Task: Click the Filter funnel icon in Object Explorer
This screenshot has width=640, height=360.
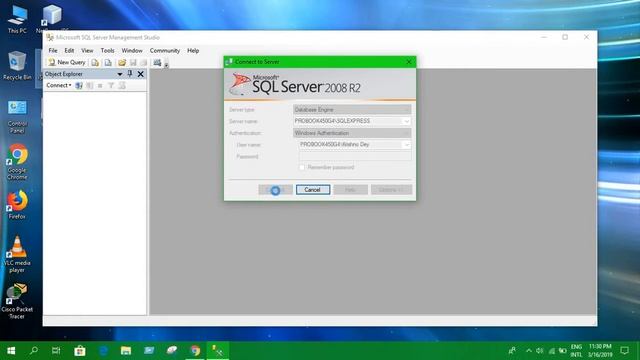Action: tap(111, 85)
